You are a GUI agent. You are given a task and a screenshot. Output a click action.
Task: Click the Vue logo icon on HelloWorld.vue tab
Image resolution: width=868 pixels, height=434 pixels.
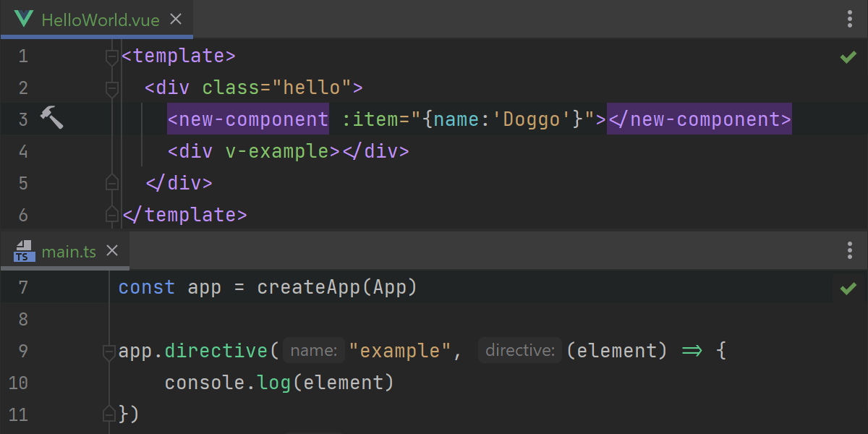(24, 20)
